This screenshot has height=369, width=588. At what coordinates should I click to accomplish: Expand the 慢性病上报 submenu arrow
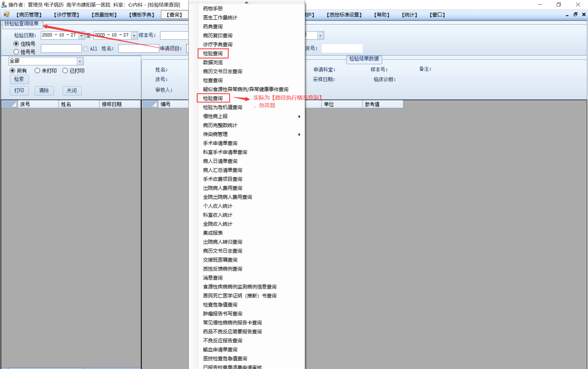pyautogui.click(x=299, y=116)
